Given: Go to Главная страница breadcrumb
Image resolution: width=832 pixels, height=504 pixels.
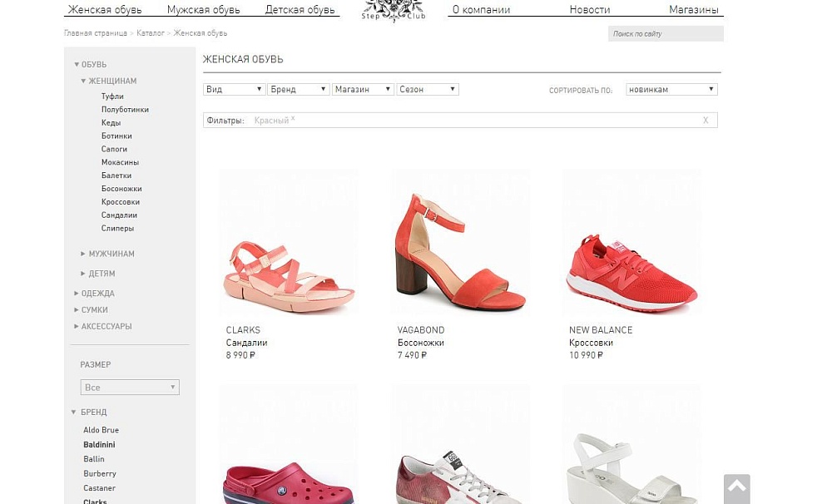Looking at the screenshot, I should 96,33.
